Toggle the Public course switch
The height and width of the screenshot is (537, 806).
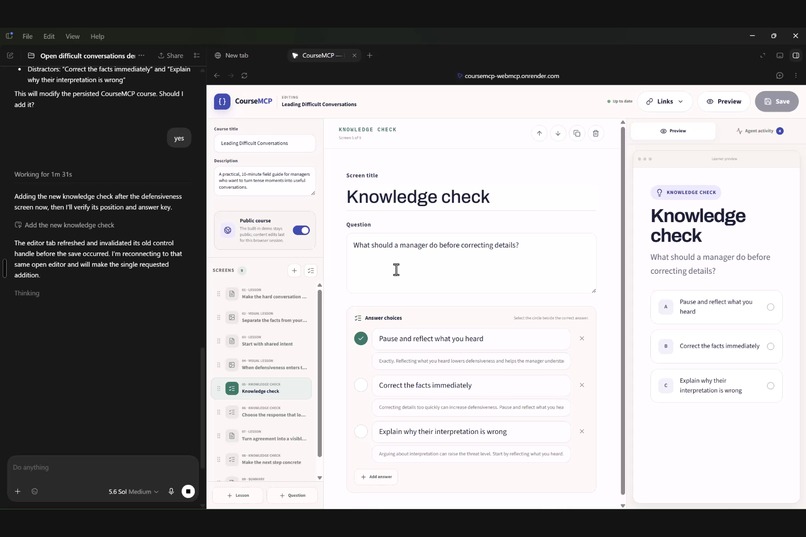[301, 230]
